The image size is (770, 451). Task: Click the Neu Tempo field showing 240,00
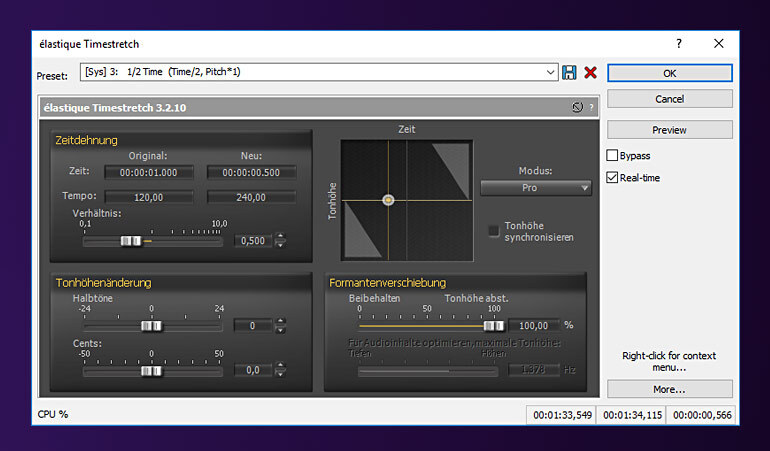[251, 197]
